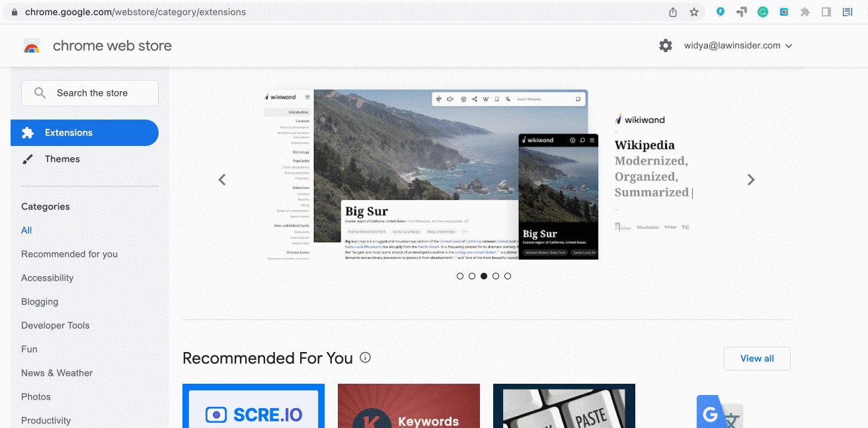The height and width of the screenshot is (428, 868).
Task: Bookmark this page with the star icon
Action: [x=694, y=12]
